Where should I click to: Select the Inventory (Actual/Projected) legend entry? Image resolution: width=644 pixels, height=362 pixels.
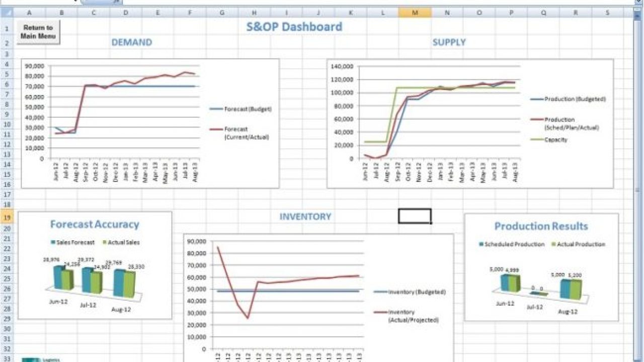(x=407, y=316)
